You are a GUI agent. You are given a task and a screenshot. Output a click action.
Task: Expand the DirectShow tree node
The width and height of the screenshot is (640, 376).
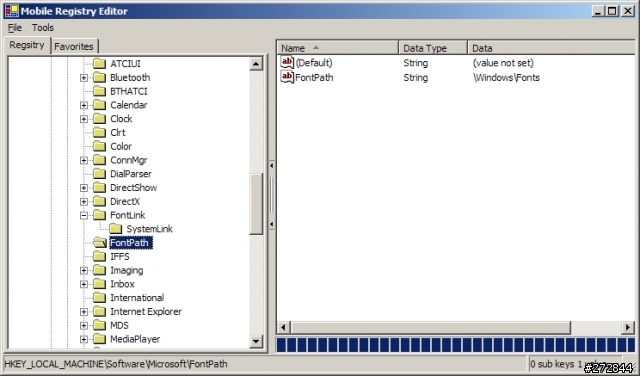(x=84, y=188)
